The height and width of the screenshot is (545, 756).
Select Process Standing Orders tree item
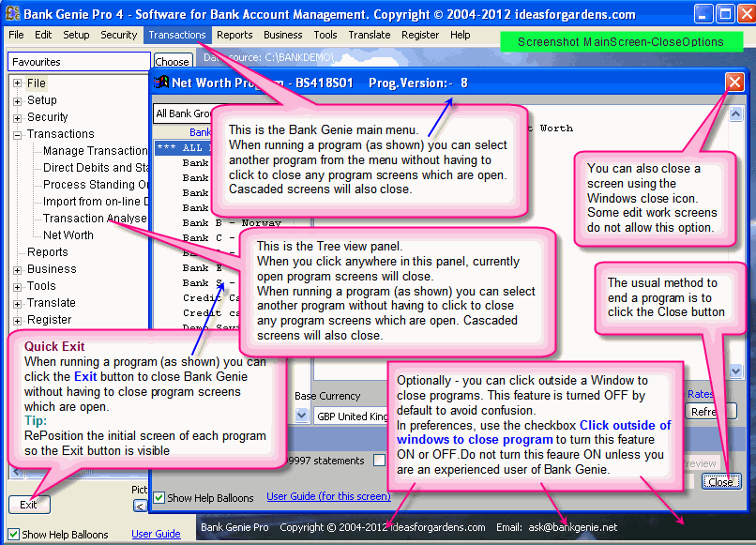96,185
